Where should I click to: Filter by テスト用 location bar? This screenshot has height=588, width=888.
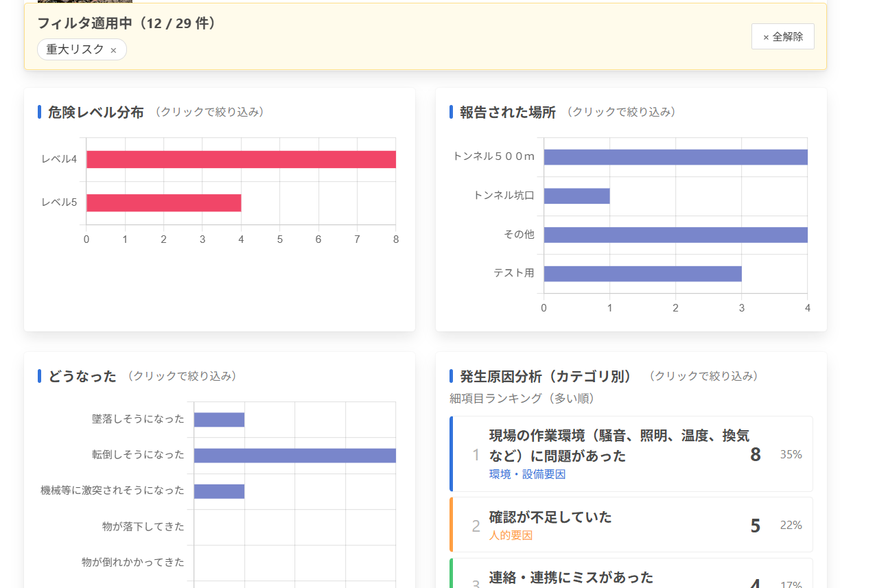(642, 273)
